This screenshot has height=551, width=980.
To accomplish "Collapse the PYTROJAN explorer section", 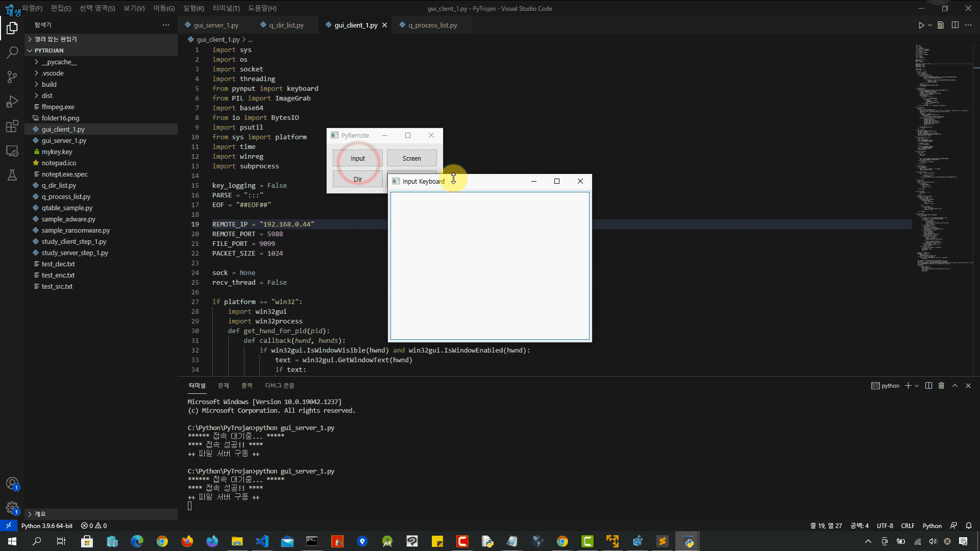I will click(49, 51).
